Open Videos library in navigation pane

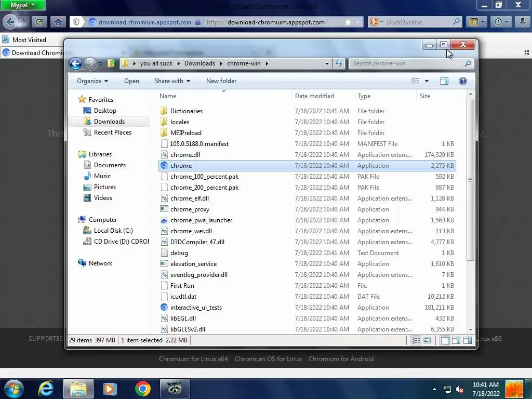click(103, 198)
